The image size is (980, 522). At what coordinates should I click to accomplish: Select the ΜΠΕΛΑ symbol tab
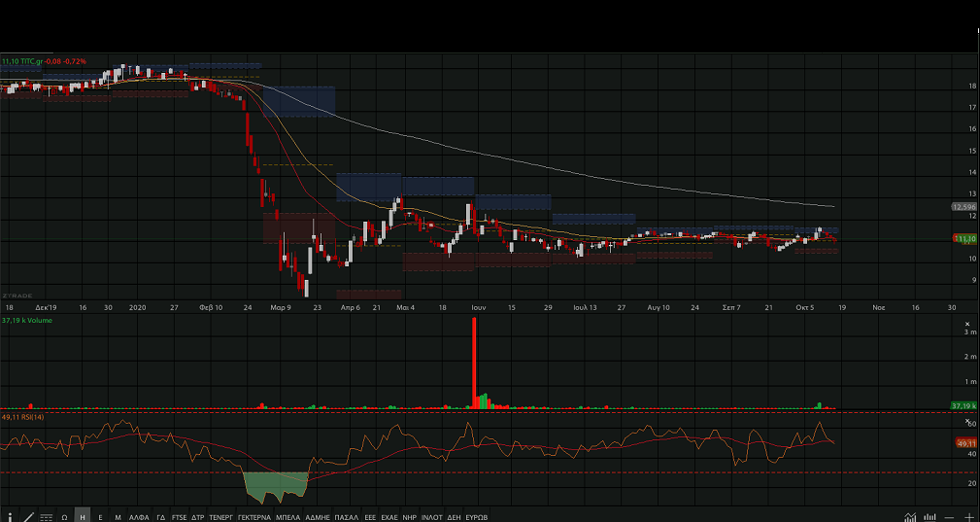[288, 516]
